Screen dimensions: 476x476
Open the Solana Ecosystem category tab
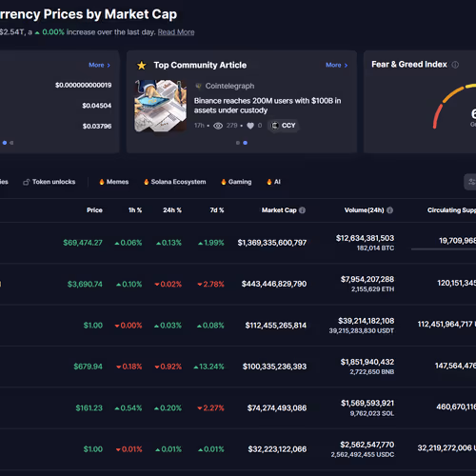pos(175,182)
